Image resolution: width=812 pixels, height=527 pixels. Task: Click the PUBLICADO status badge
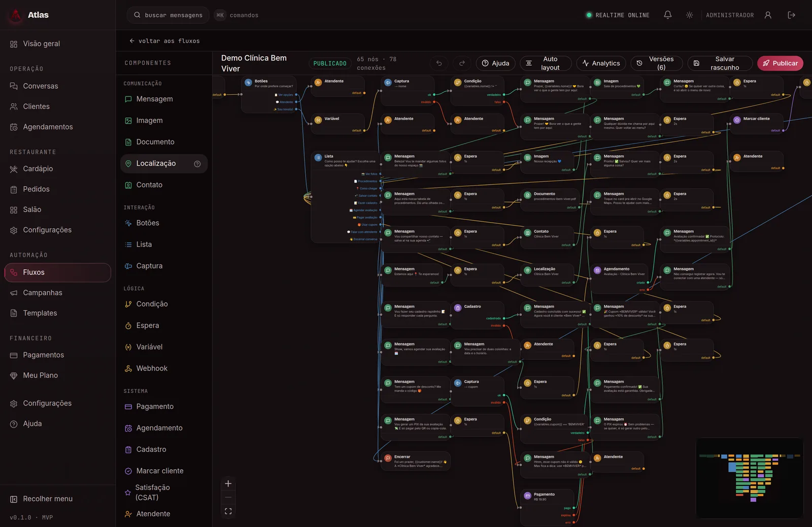coord(330,63)
